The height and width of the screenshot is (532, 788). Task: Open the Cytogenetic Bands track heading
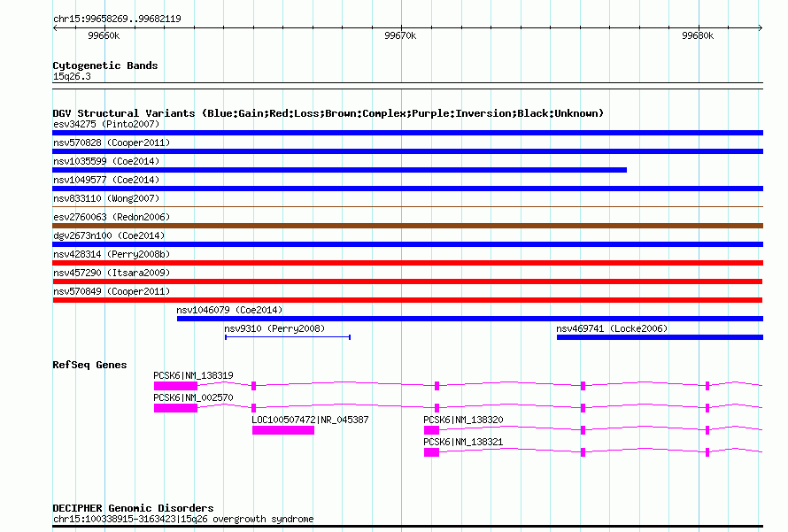tap(105, 66)
